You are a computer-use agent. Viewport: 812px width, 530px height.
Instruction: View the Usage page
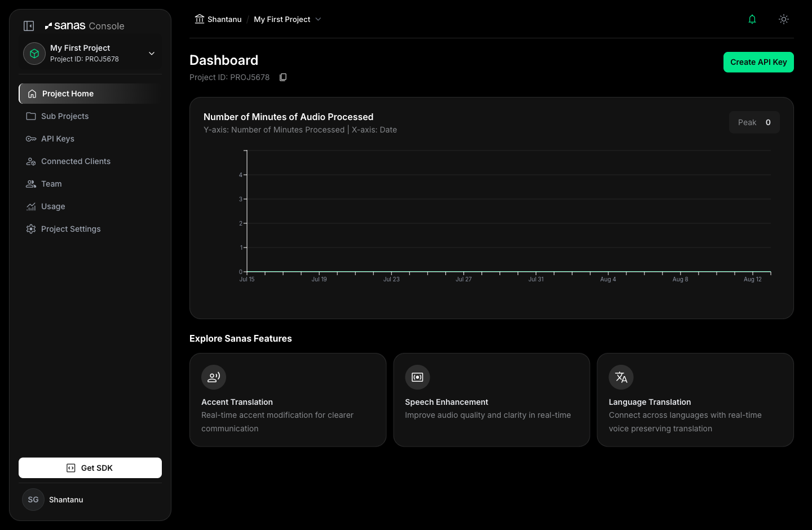click(90, 206)
